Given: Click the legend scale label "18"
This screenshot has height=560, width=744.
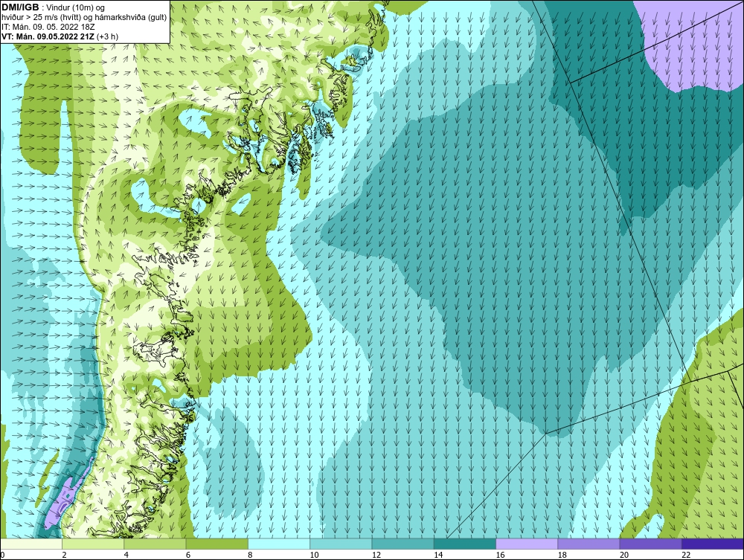Looking at the screenshot, I should click(561, 556).
